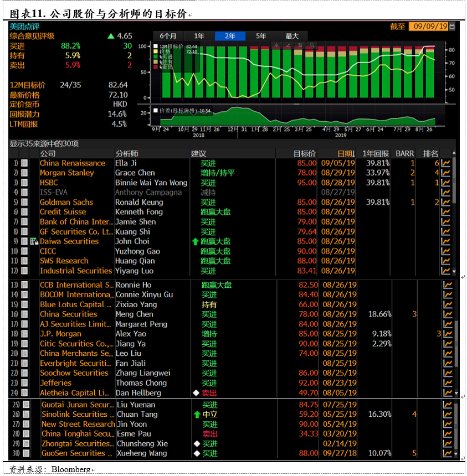Open the CICC company link
Viewport: 467px width, 476px height.
pos(48,251)
